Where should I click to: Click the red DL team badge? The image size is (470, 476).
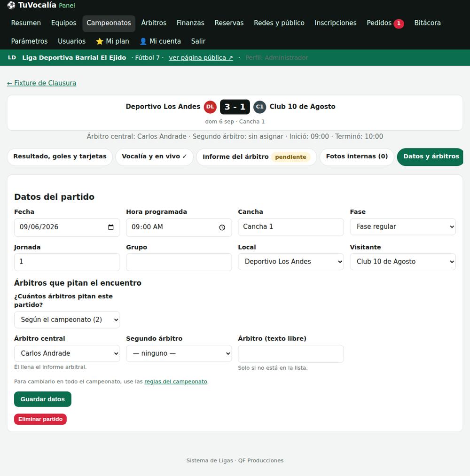210,107
